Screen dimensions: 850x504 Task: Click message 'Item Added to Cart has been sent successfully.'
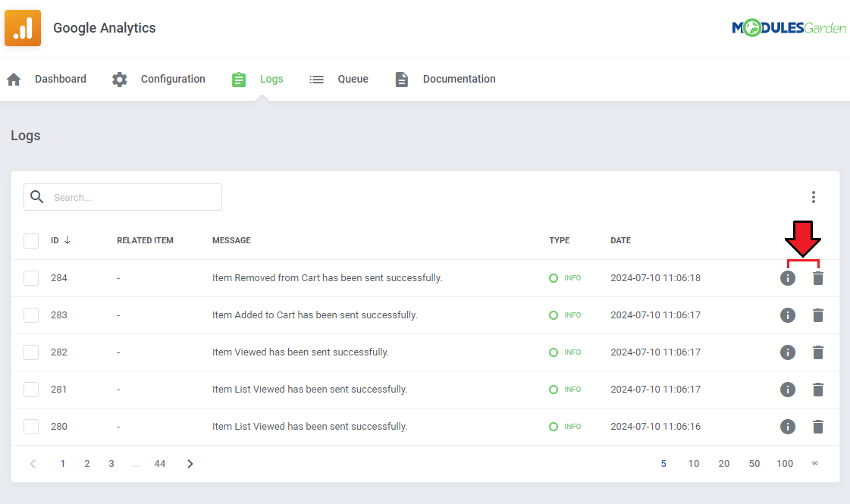pyautogui.click(x=315, y=315)
